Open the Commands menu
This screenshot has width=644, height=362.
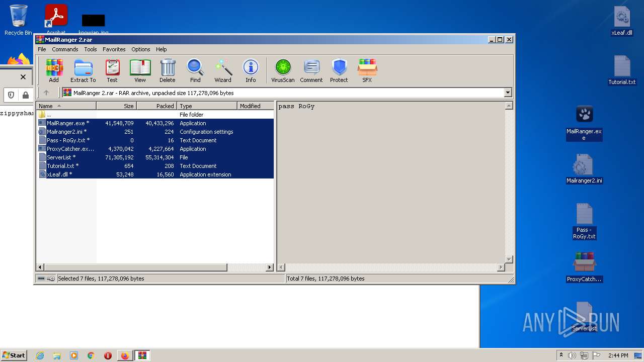65,49
